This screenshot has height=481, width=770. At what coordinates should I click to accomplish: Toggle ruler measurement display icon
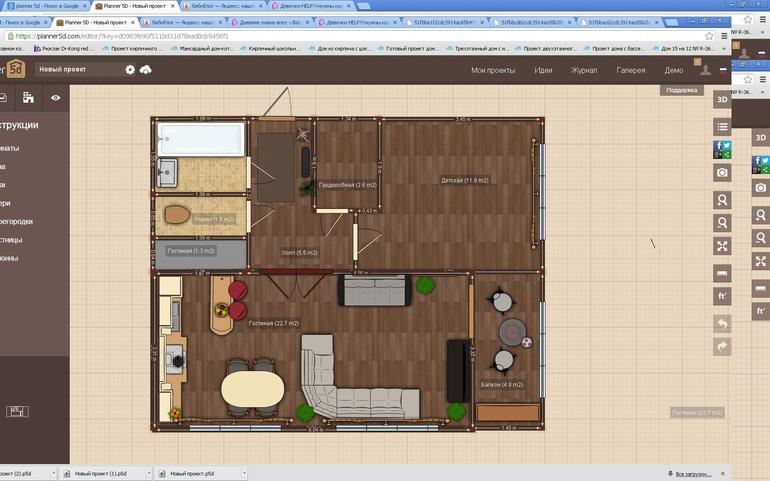coord(722,274)
